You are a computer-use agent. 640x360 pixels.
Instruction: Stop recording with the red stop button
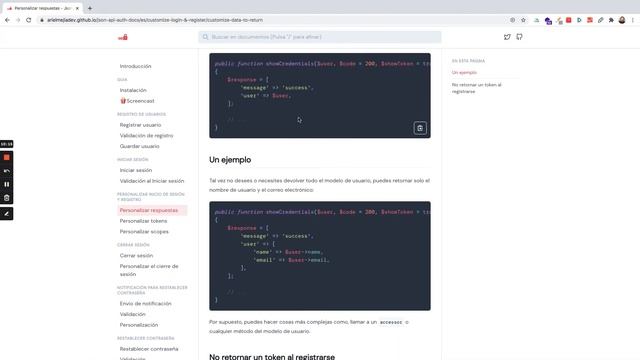(x=7, y=158)
